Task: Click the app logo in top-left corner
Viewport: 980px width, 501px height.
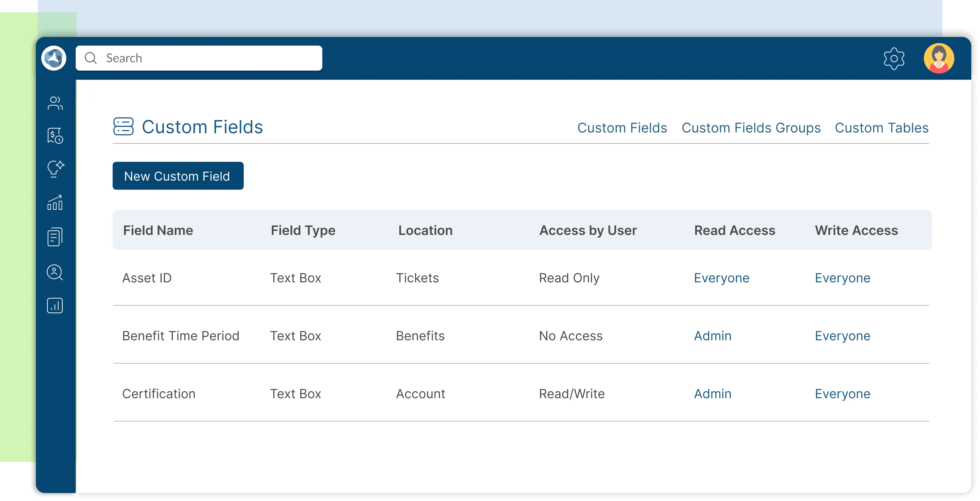Action: point(54,58)
